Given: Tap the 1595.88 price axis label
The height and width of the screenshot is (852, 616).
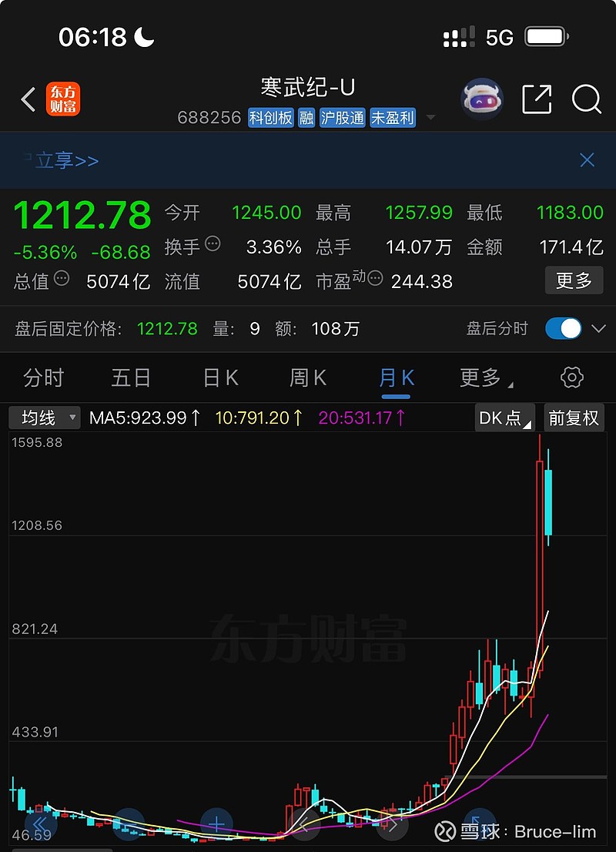Looking at the screenshot, I should click(37, 442).
